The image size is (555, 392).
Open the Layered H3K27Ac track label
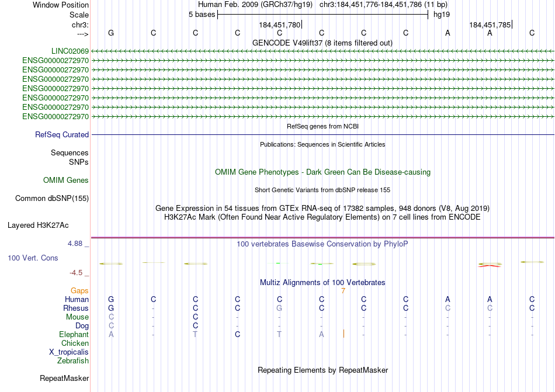tap(38, 226)
